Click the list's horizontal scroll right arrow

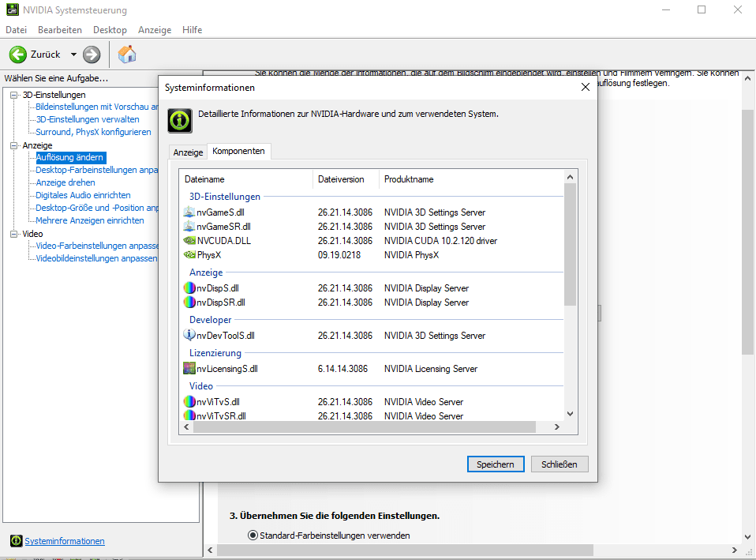[557, 427]
